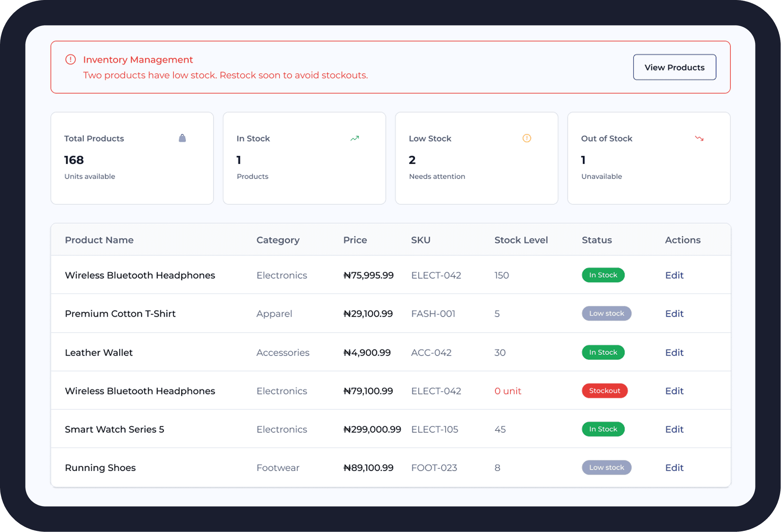Click the Actions column header
Screen dimensions: 781x532
(683, 240)
